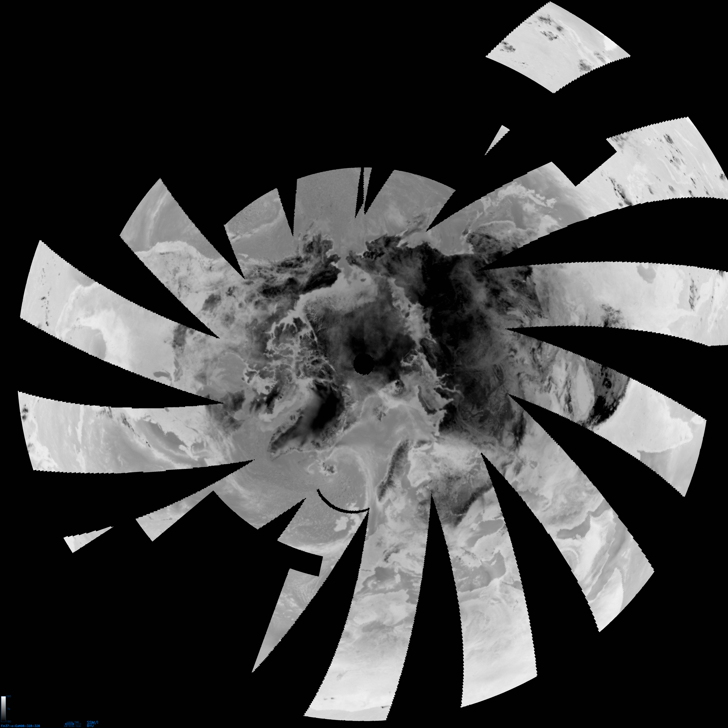This screenshot has height=728, width=728.
Task: Click the Fm37-a-EaN98-328-328 filename label
Action: (20, 726)
